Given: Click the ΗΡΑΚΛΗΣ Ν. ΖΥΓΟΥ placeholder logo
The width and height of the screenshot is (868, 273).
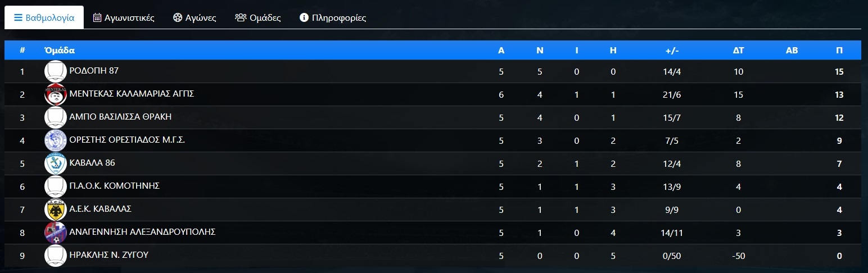Looking at the screenshot, I should pos(55,256).
